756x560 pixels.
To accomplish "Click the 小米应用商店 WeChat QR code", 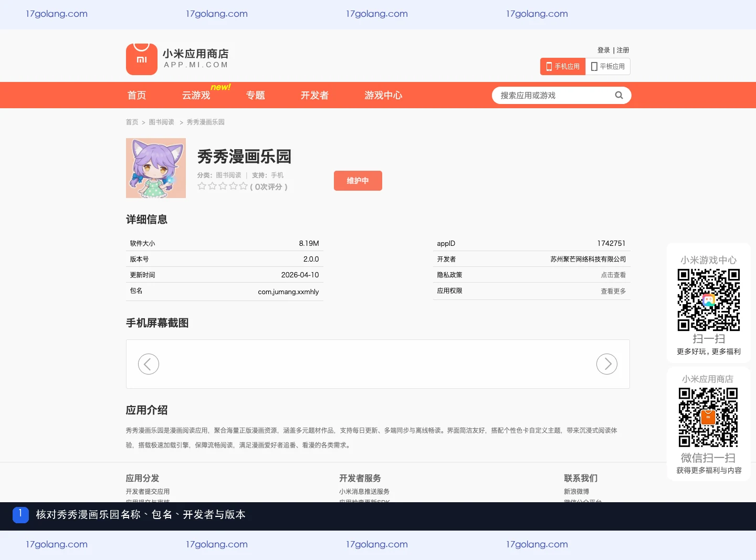I will point(708,418).
